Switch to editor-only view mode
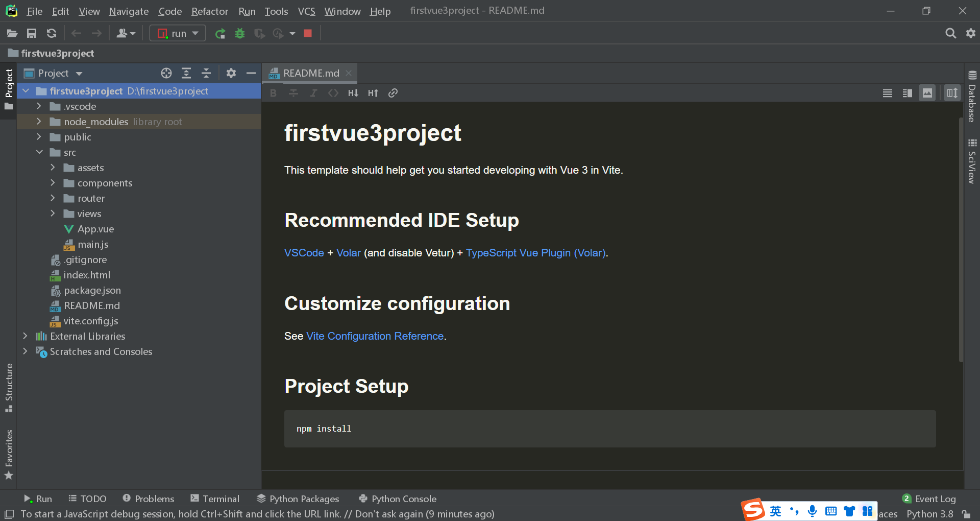980x521 pixels. click(x=888, y=93)
